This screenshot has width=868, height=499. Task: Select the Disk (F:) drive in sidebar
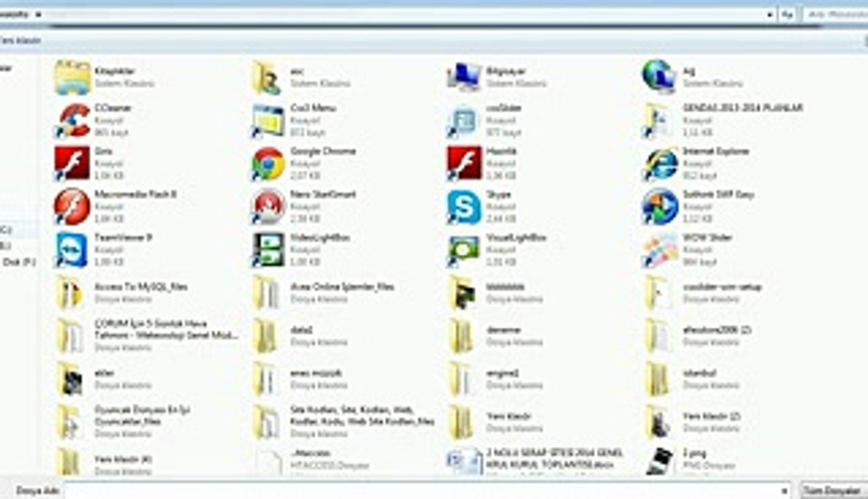19,262
